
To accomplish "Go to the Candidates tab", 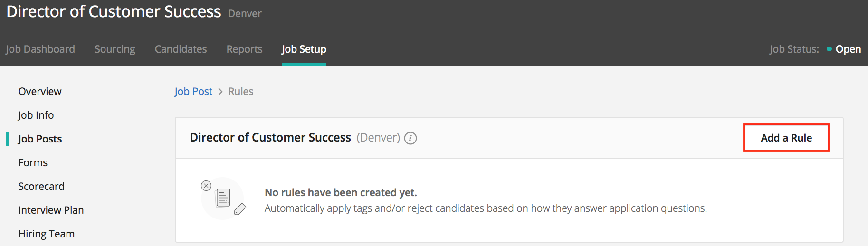I will pos(181,49).
